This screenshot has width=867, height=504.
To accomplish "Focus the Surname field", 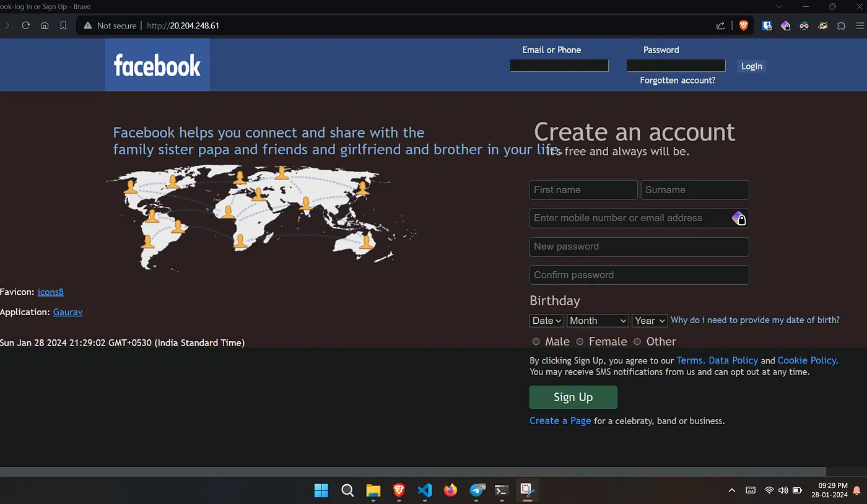I will pyautogui.click(x=695, y=190).
